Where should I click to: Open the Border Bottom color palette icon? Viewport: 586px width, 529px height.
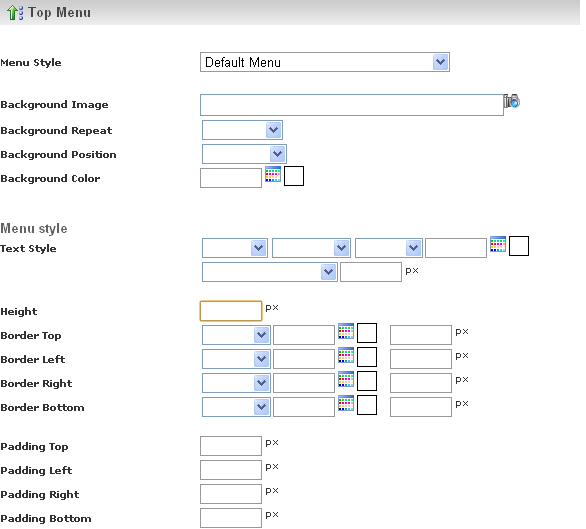pos(346,403)
